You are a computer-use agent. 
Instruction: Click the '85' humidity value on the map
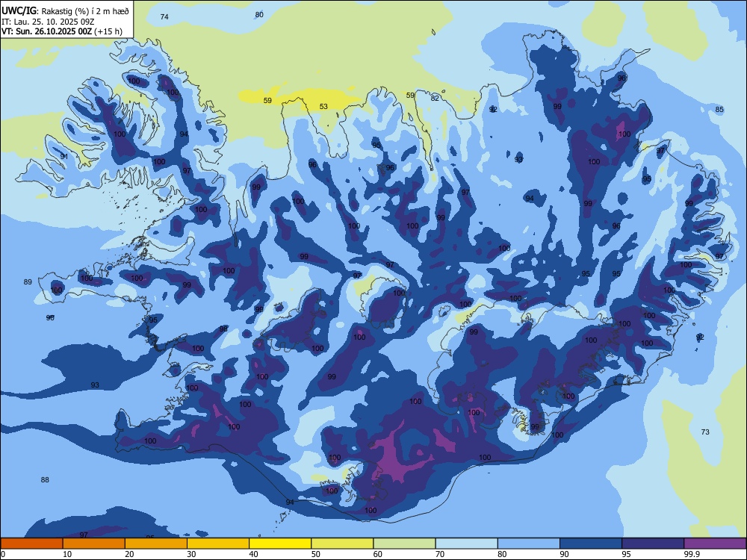(x=719, y=110)
